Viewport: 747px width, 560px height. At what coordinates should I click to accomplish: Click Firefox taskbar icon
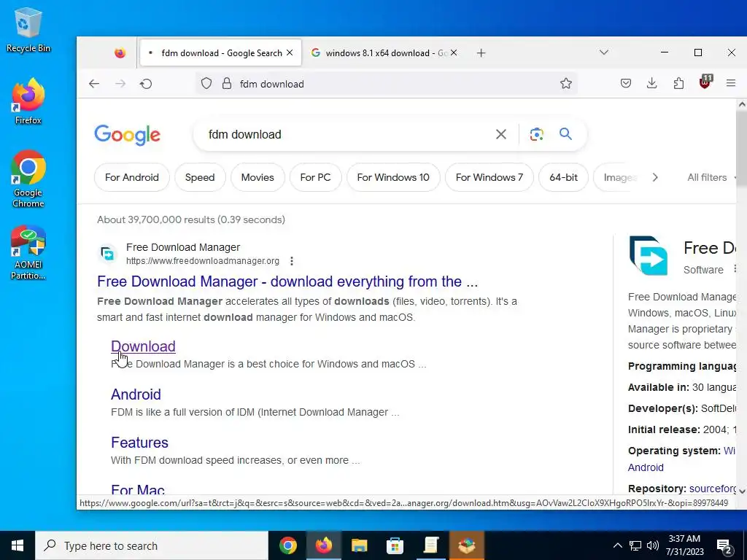pyautogui.click(x=323, y=545)
